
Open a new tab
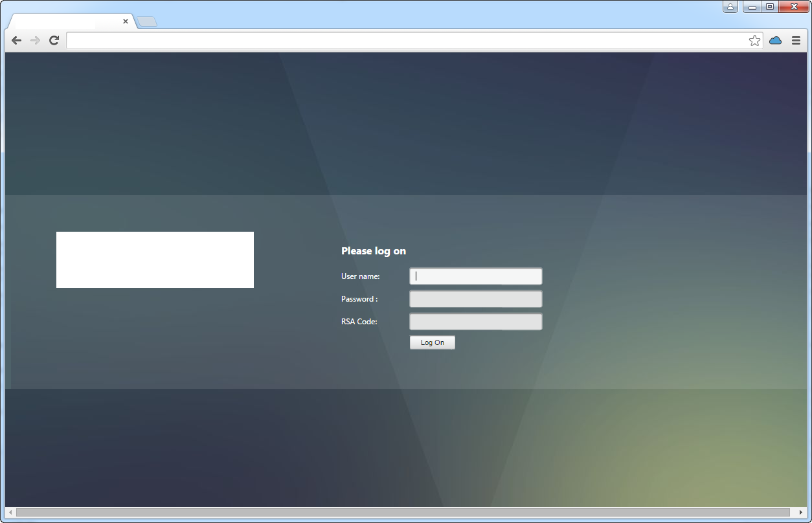coord(147,22)
